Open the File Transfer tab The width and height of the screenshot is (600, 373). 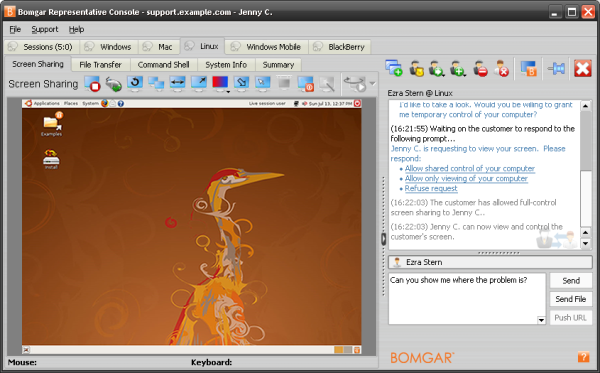point(101,65)
